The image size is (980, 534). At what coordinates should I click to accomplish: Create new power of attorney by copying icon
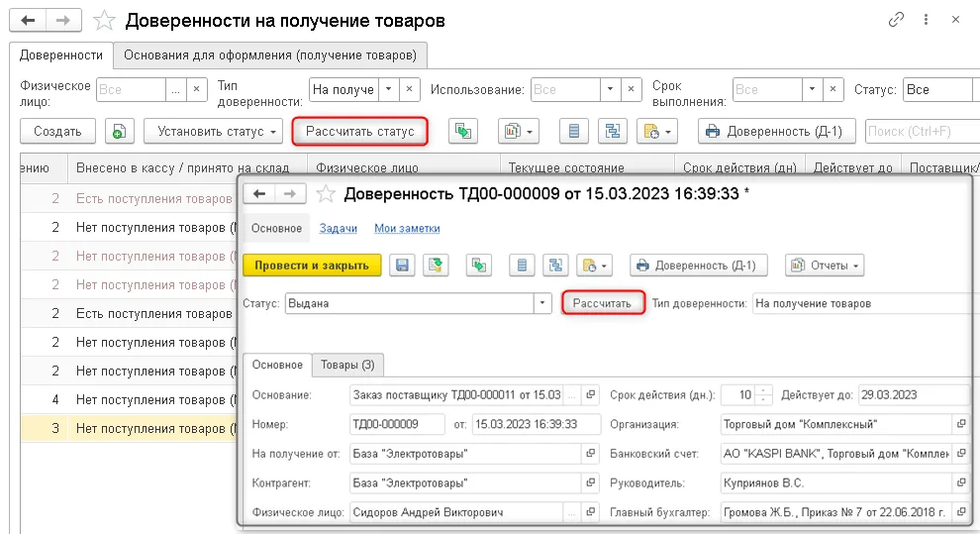coord(119,132)
